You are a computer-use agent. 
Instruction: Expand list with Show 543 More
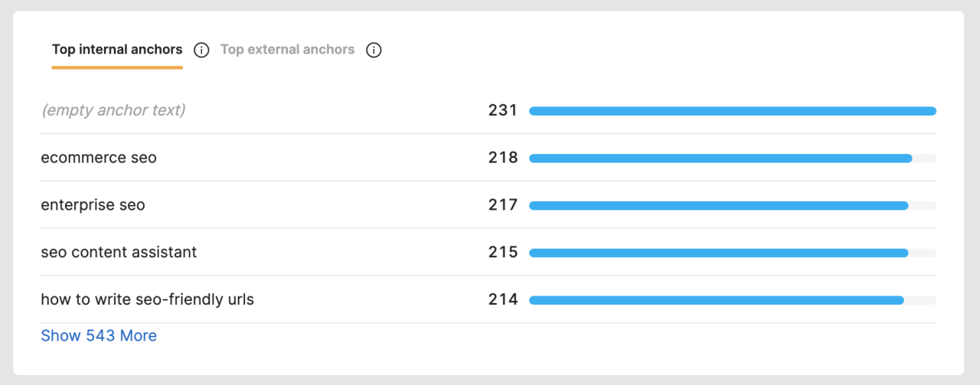[99, 336]
